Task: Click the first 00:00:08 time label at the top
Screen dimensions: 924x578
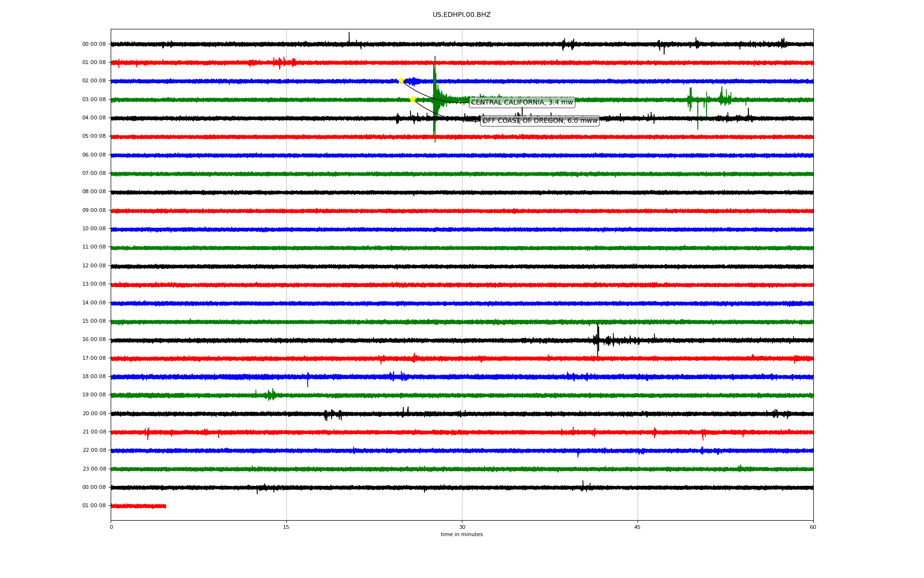Action: [94, 44]
